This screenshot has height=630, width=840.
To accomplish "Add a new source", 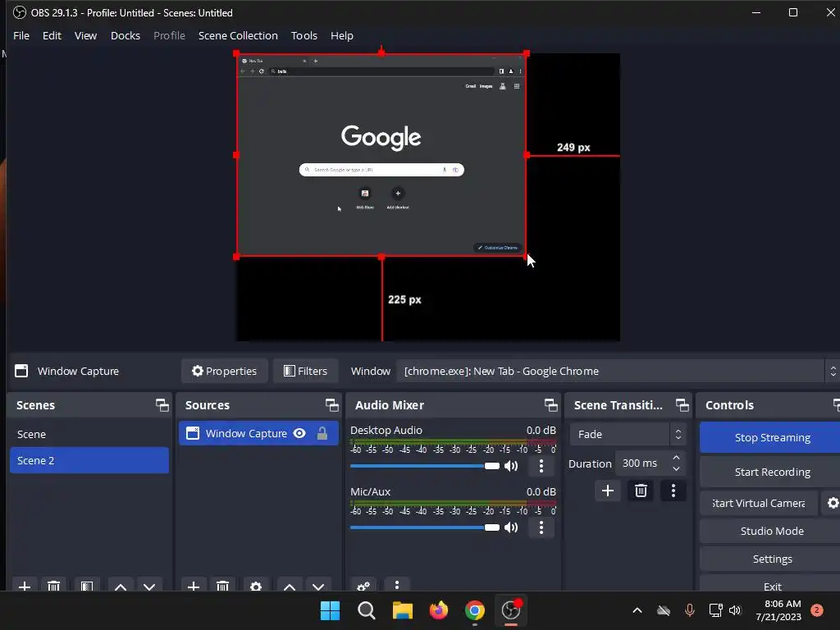I will point(194,586).
